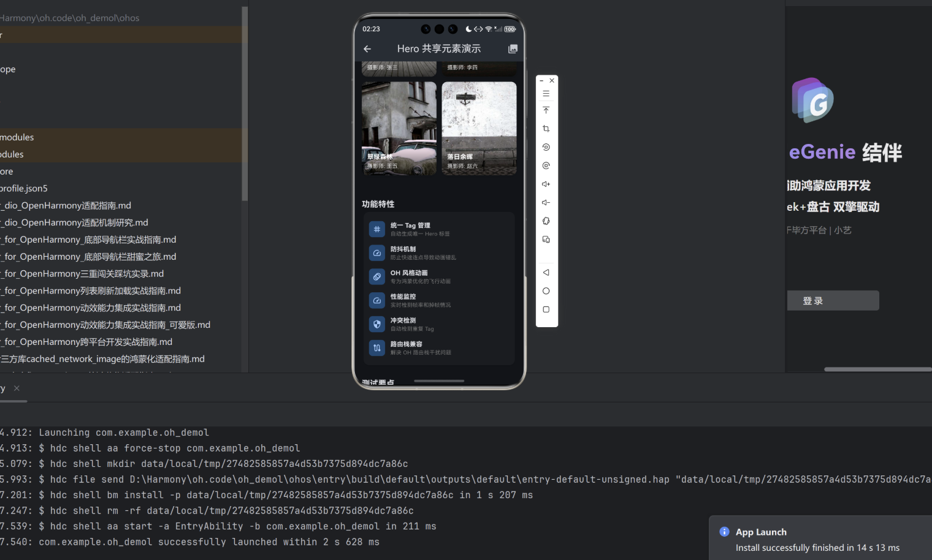Tap emulator Back triangle navigation button

546,273
